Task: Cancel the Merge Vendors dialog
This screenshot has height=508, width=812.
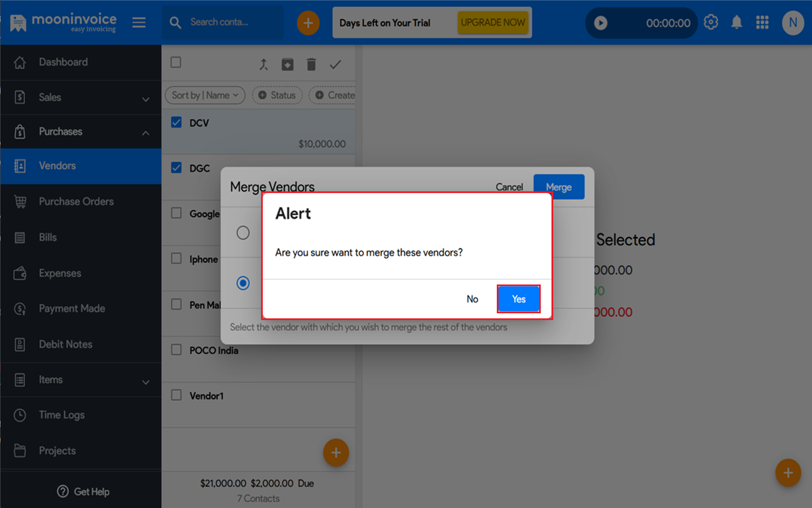Action: pyautogui.click(x=509, y=187)
